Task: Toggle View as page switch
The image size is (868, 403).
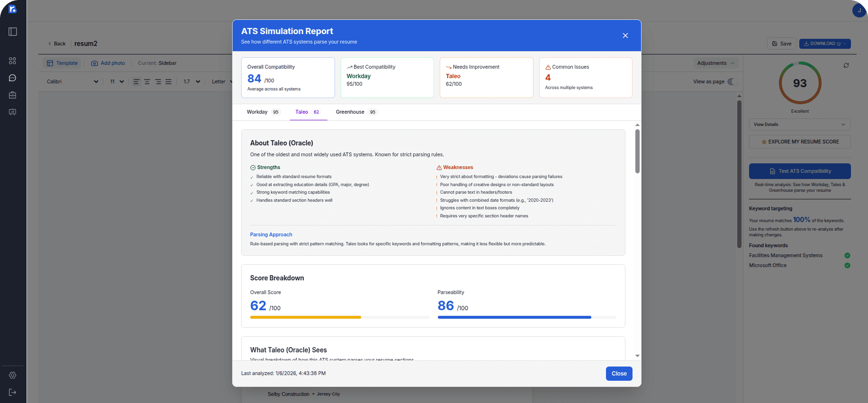Action: coord(732,81)
